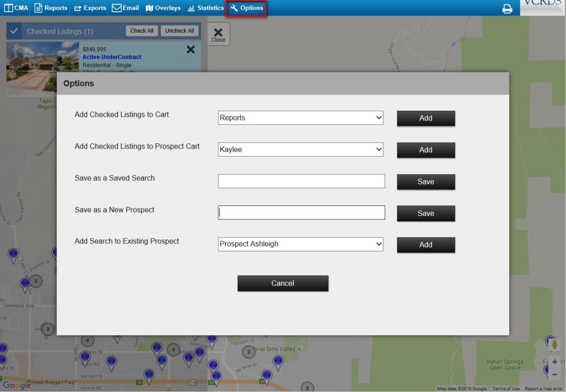Save the search as a Saved Search

point(426,182)
